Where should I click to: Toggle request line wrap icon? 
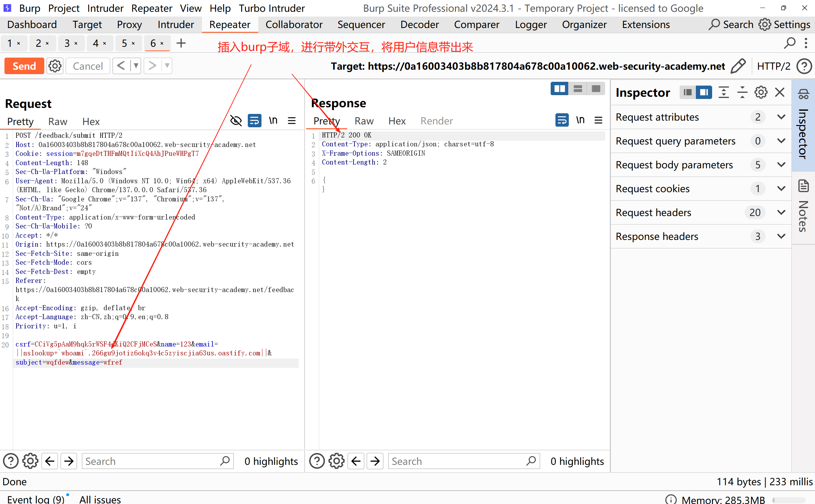point(254,121)
